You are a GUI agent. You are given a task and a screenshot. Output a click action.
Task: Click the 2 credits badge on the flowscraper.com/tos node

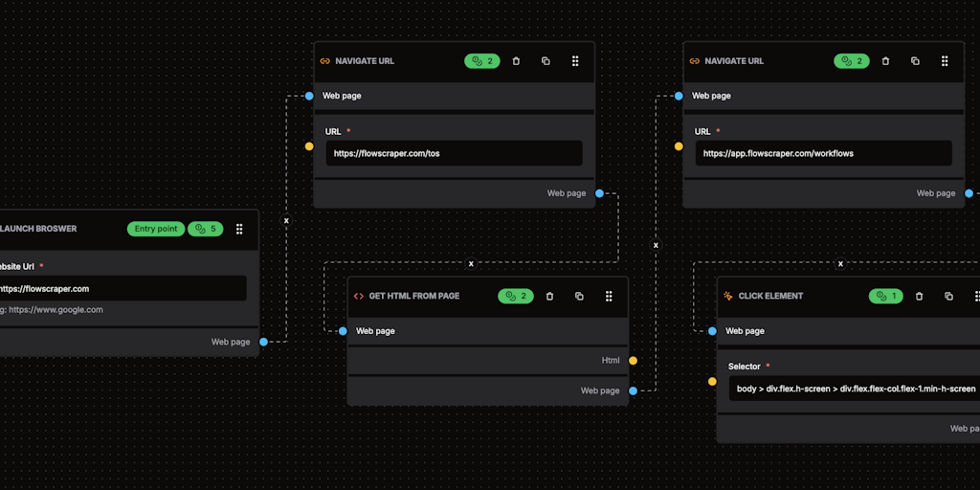pos(482,61)
